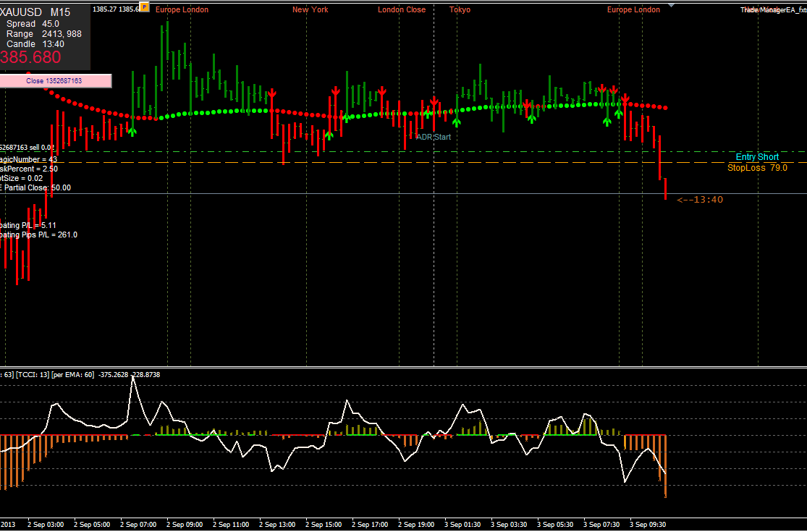Click the orange P icon at chart top
This screenshot has height=532, width=807.
(145, 7)
